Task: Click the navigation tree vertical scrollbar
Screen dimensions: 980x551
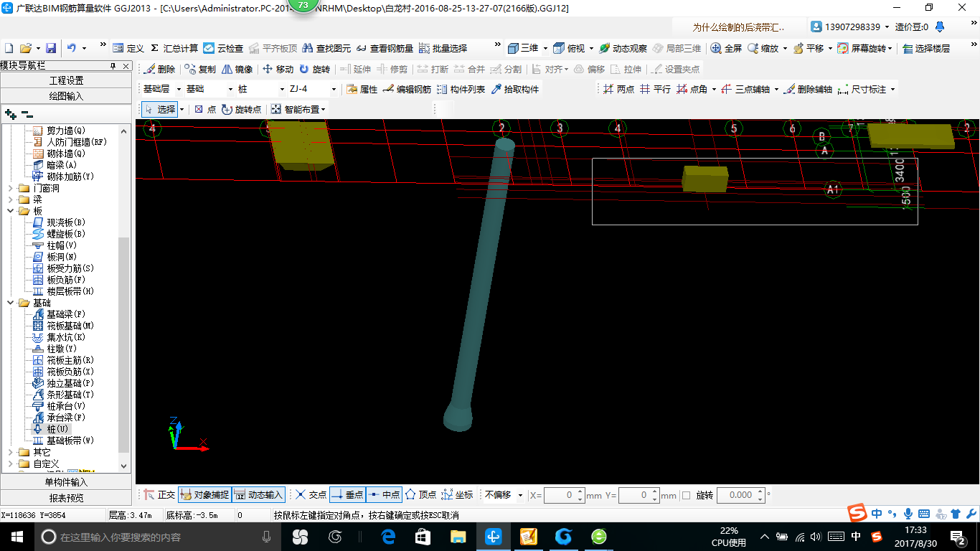Action: tap(125, 297)
